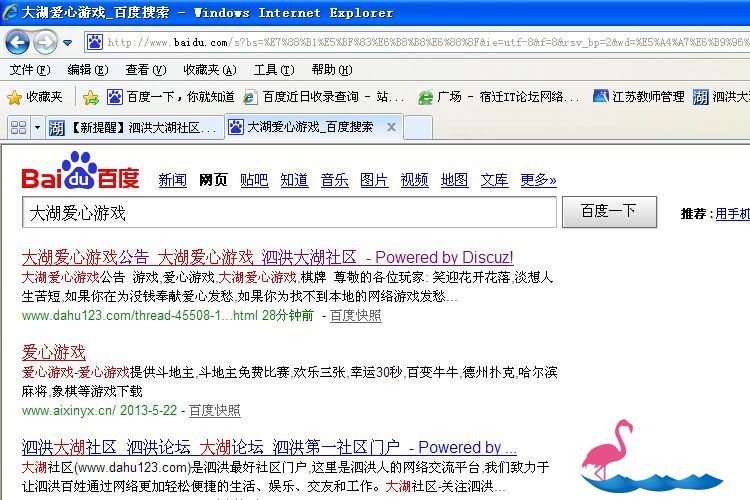Click the browser Forward arrow button
Image resolution: width=750 pixels, height=500 pixels.
[x=45, y=43]
